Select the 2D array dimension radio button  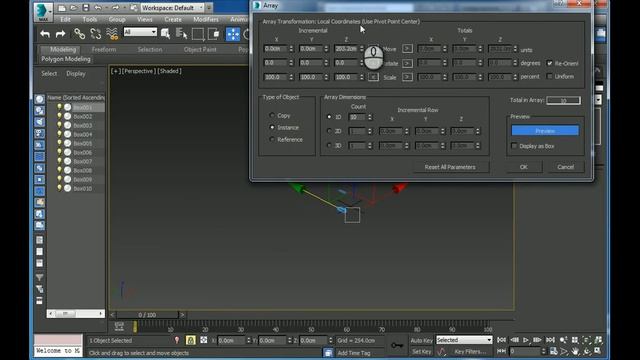pyautogui.click(x=329, y=131)
